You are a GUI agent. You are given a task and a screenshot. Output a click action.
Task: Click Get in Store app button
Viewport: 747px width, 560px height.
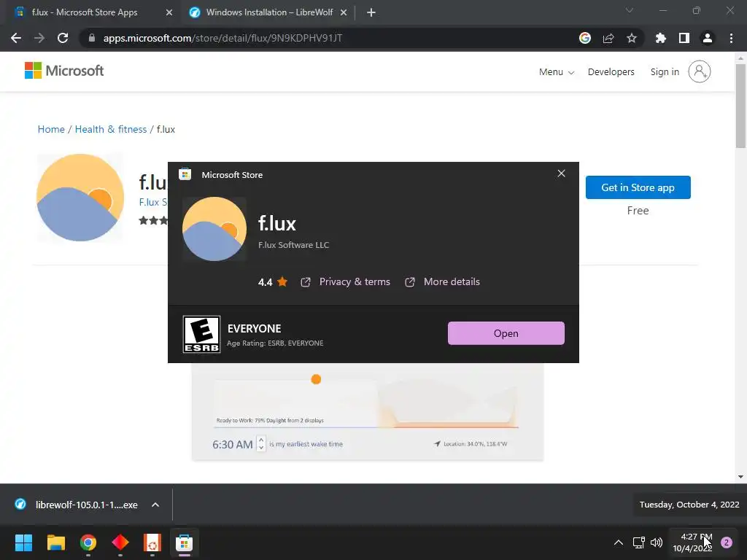click(x=638, y=187)
